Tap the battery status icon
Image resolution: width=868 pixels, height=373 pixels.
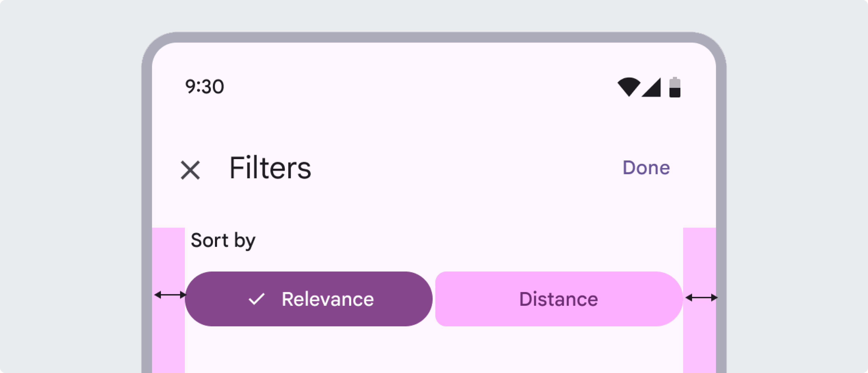coord(675,87)
